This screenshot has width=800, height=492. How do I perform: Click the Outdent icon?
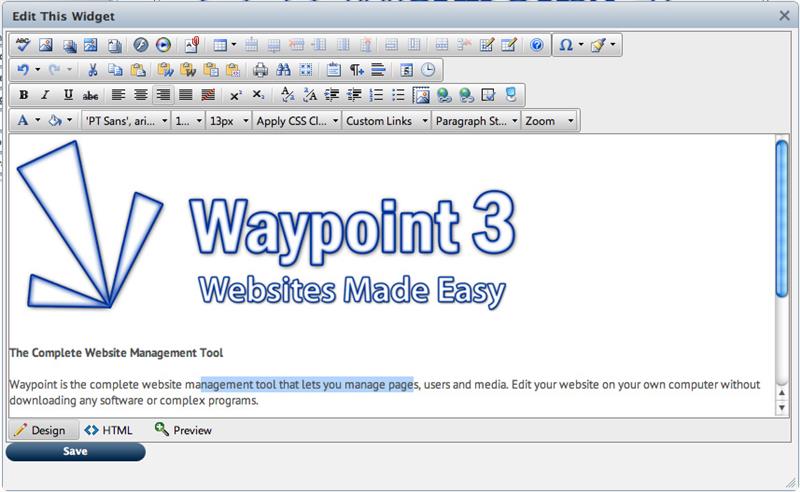354,95
